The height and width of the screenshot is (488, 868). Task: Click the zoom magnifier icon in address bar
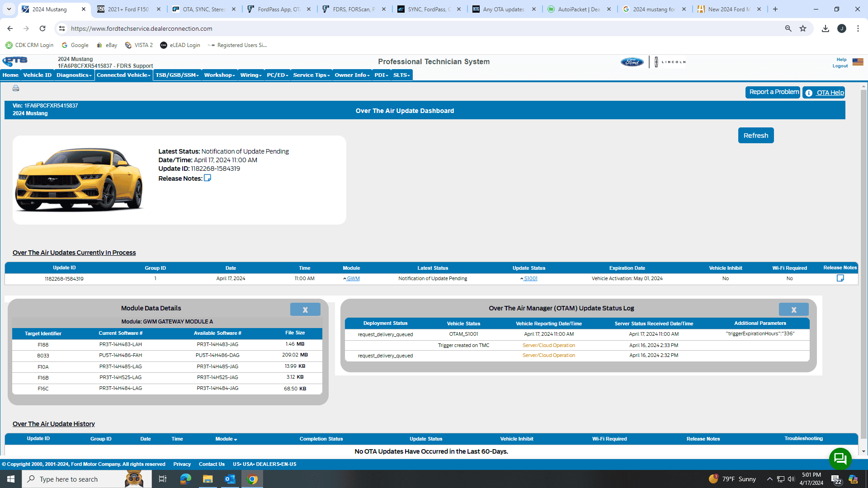(788, 28)
